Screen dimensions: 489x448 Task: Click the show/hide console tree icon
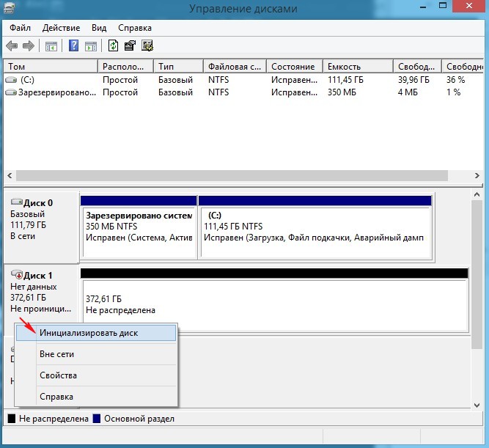(51, 46)
